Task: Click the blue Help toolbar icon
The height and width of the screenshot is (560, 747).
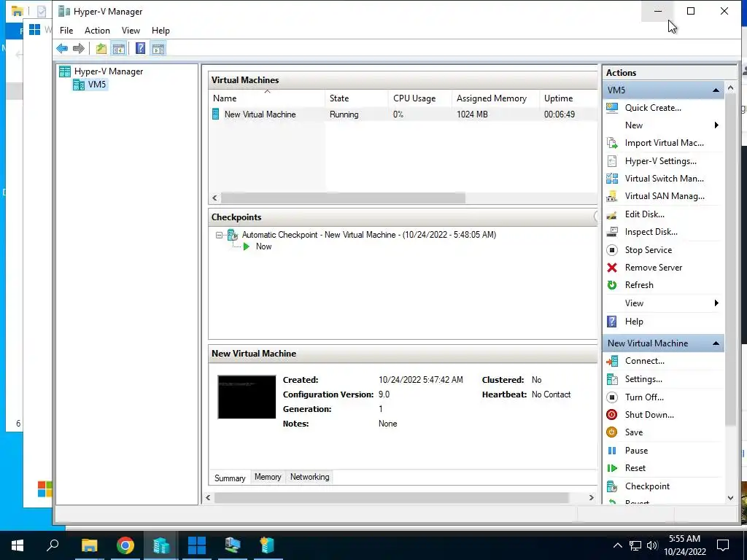Action: pyautogui.click(x=141, y=48)
